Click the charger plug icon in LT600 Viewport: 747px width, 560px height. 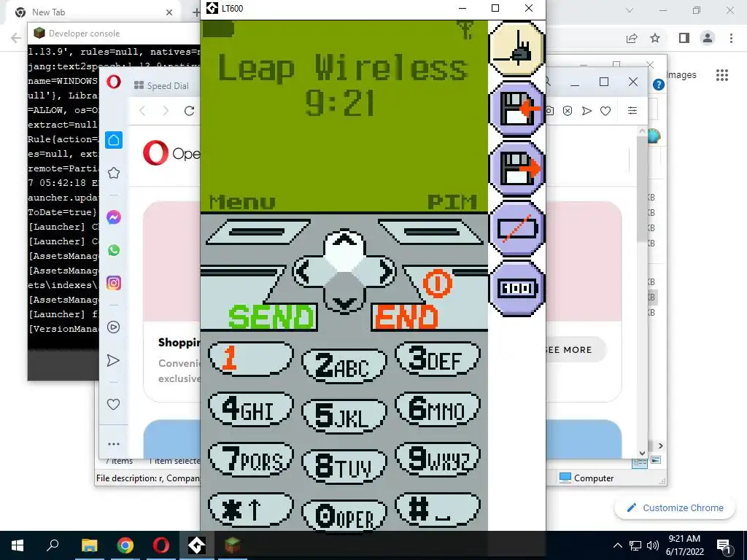coord(517,49)
